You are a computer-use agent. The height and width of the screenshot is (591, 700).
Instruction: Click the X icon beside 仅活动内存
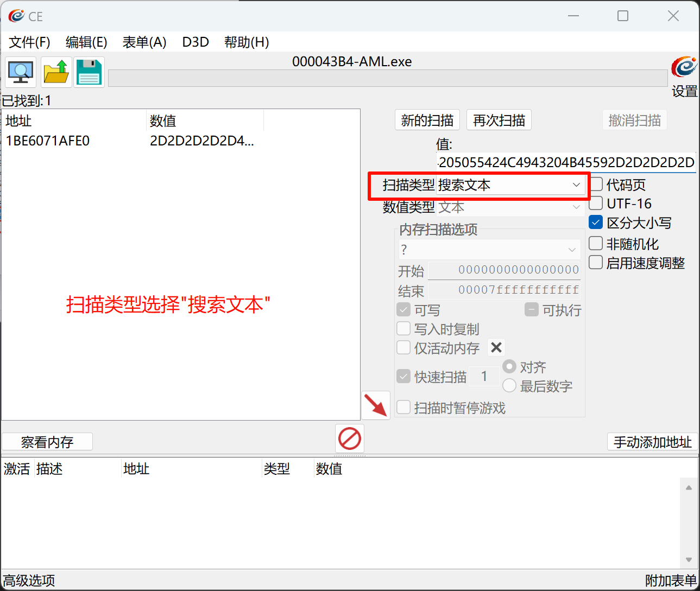click(x=496, y=347)
